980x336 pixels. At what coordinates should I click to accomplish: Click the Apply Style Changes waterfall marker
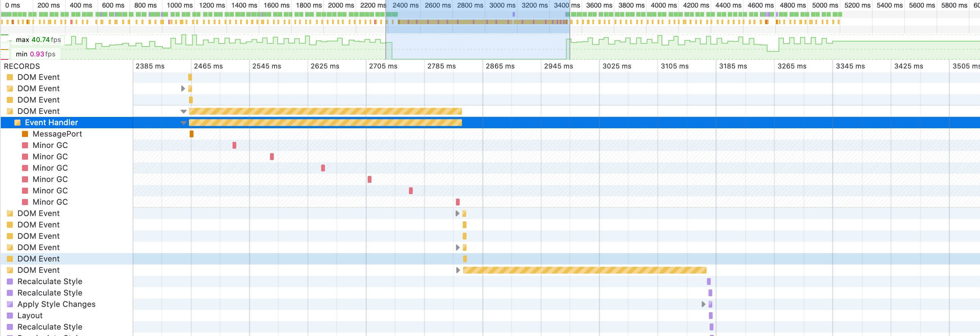click(710, 304)
